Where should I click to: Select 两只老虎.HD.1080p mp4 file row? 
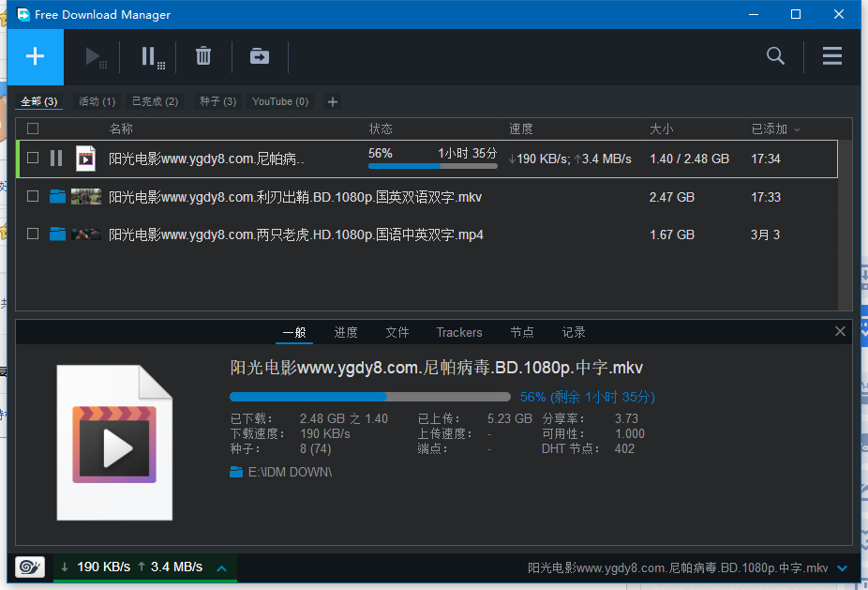pos(427,234)
